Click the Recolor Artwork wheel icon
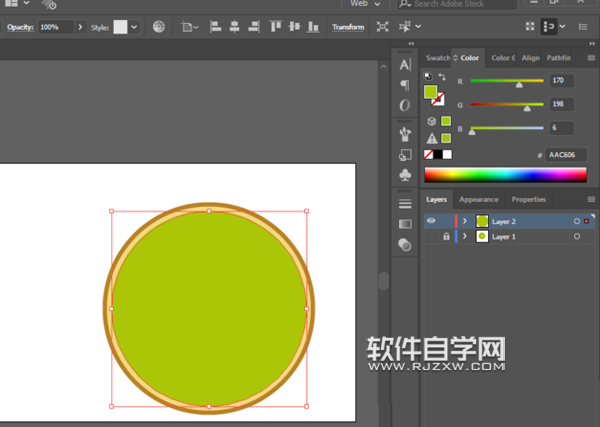The width and height of the screenshot is (600, 427). coord(159,27)
